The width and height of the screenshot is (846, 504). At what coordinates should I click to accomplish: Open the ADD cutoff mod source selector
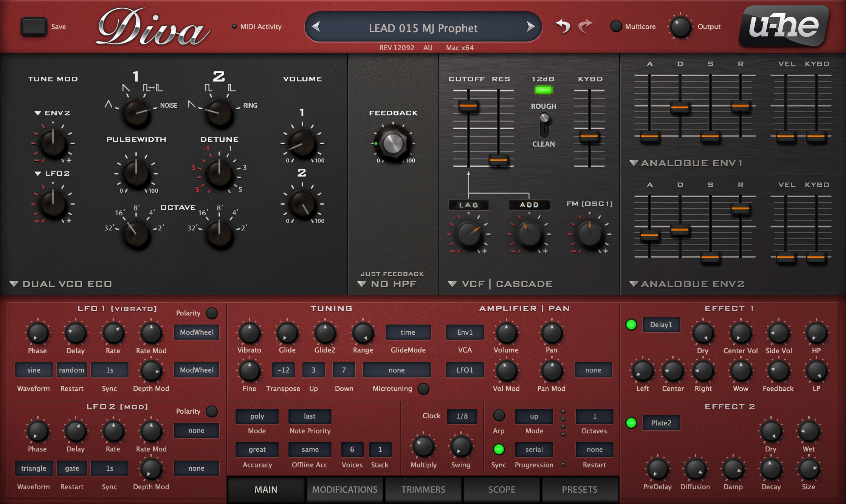coord(529,205)
